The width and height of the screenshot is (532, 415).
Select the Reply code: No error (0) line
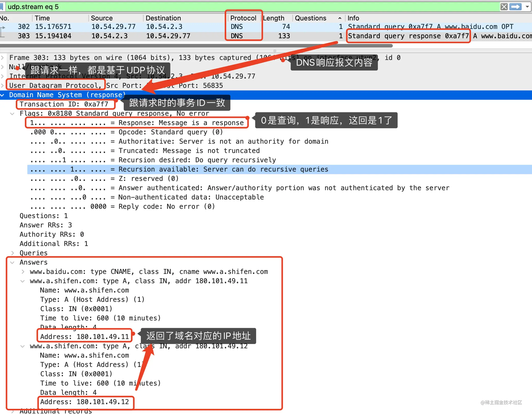coord(122,206)
